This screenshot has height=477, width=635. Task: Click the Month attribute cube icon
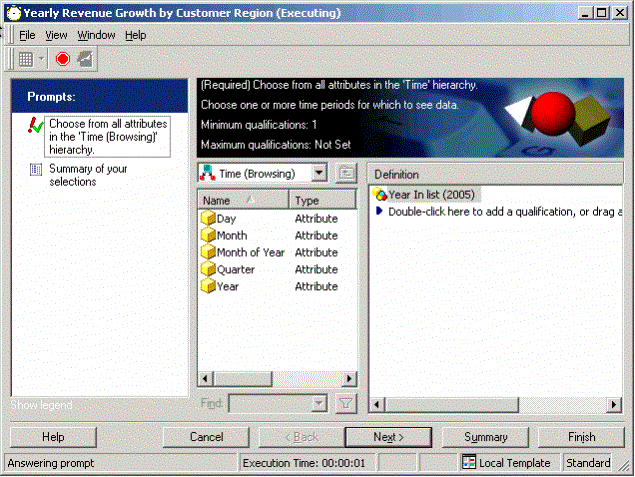click(208, 235)
